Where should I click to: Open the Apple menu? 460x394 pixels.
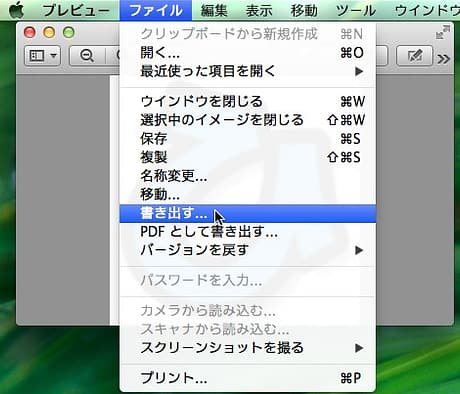(16, 10)
